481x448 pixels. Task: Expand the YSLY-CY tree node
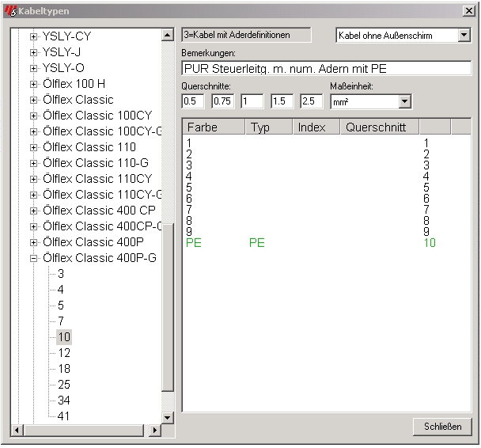(x=33, y=37)
